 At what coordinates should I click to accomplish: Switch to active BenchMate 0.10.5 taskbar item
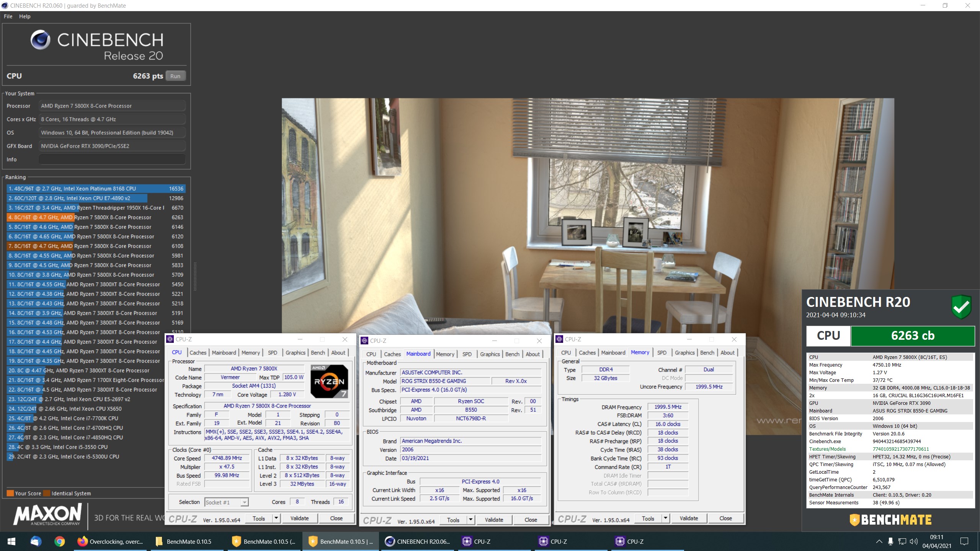coord(341,541)
